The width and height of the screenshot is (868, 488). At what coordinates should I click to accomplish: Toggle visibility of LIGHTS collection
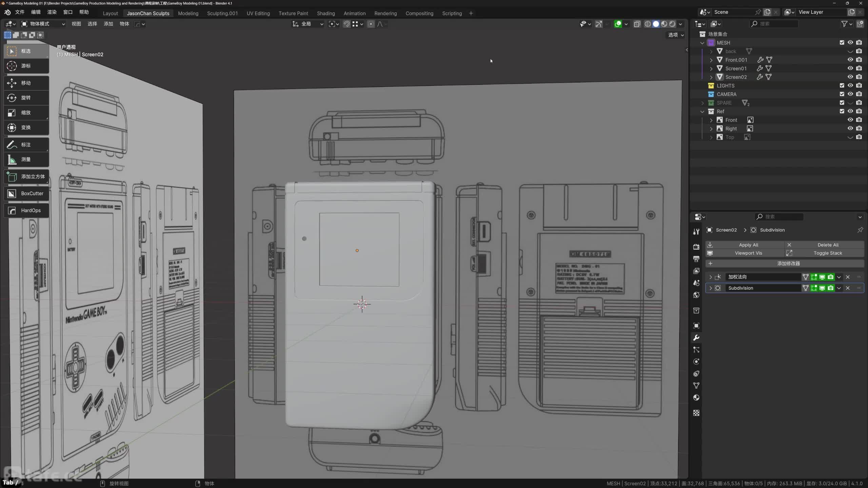coord(850,85)
